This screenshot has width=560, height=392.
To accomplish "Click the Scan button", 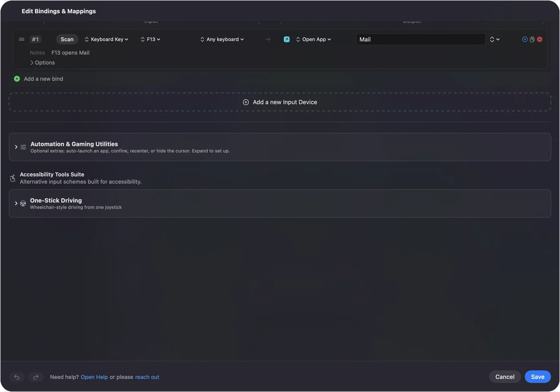I will (x=67, y=39).
